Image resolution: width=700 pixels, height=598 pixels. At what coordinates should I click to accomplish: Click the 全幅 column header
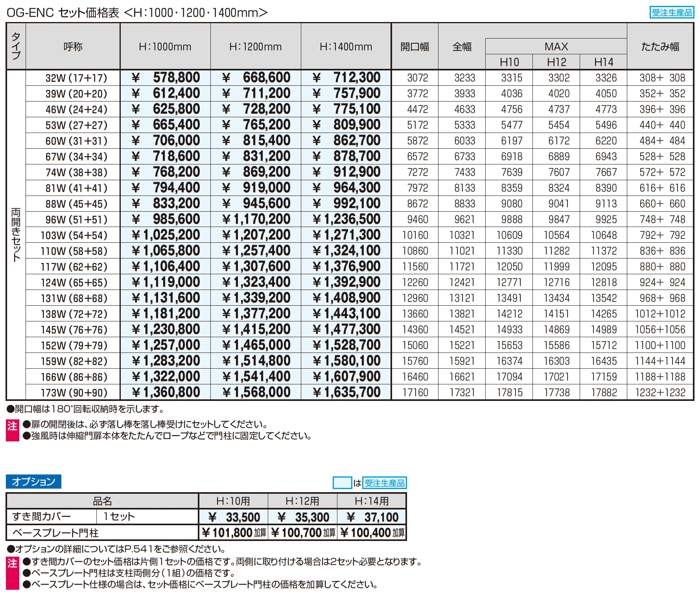click(462, 46)
